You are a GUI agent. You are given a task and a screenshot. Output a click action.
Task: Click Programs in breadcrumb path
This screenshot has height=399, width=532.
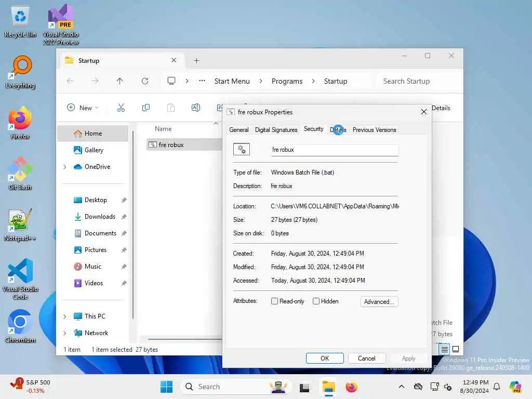pos(287,81)
